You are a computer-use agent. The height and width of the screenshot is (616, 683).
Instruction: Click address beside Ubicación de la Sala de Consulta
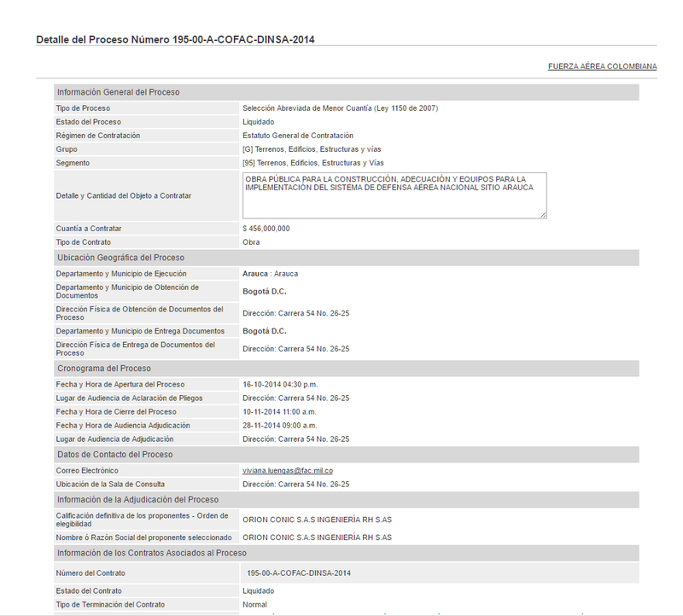[295, 485]
